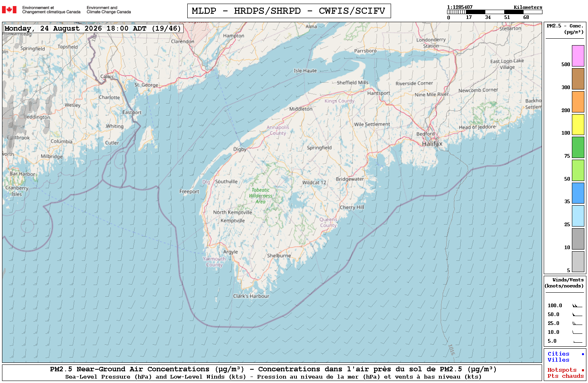
Task: Click the Eastport map label
Action: click(x=132, y=112)
